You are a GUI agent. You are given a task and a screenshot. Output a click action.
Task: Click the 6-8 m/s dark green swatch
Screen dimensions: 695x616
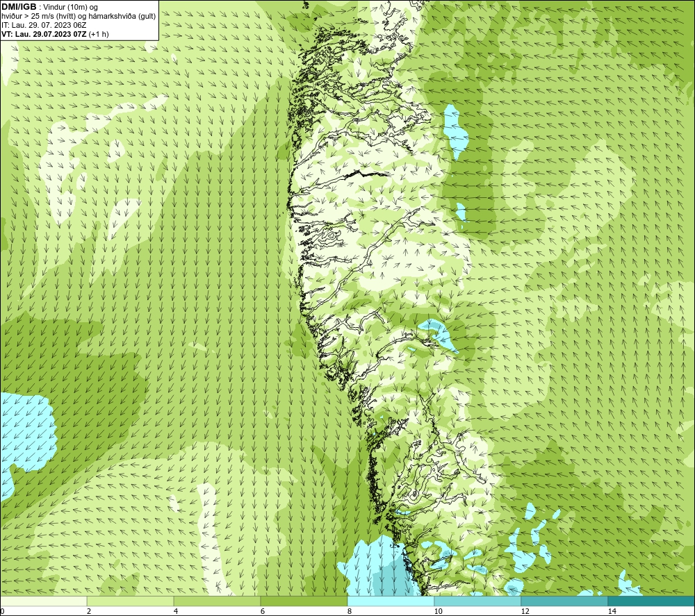point(304,601)
